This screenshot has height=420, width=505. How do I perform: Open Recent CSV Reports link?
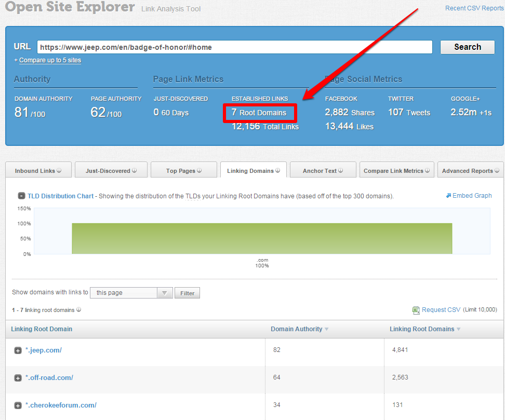(474, 8)
